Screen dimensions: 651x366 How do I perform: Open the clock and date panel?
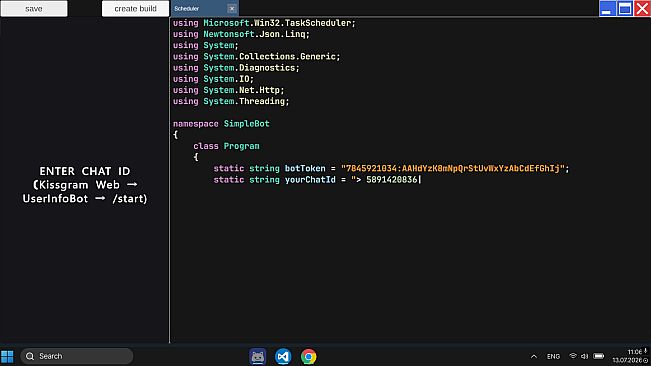click(630, 356)
